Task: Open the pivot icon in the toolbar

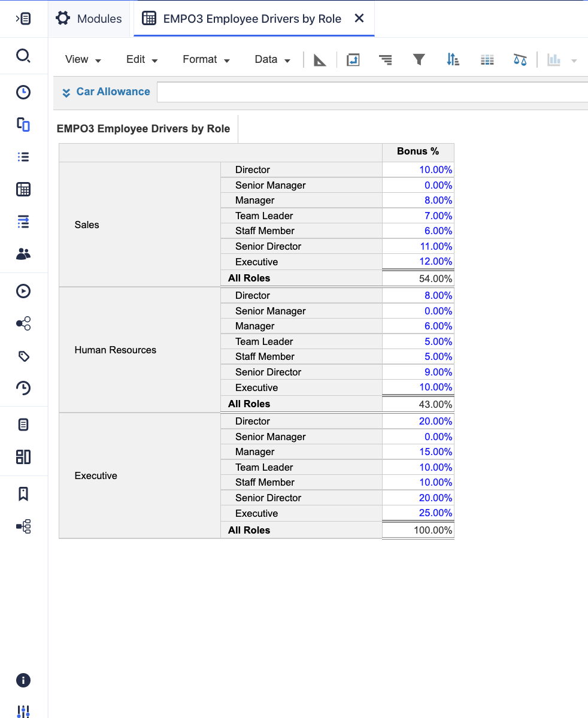Action: (x=353, y=59)
